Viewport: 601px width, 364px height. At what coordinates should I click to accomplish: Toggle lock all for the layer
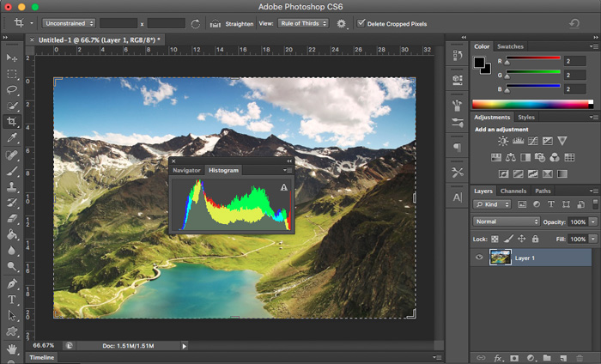point(536,239)
